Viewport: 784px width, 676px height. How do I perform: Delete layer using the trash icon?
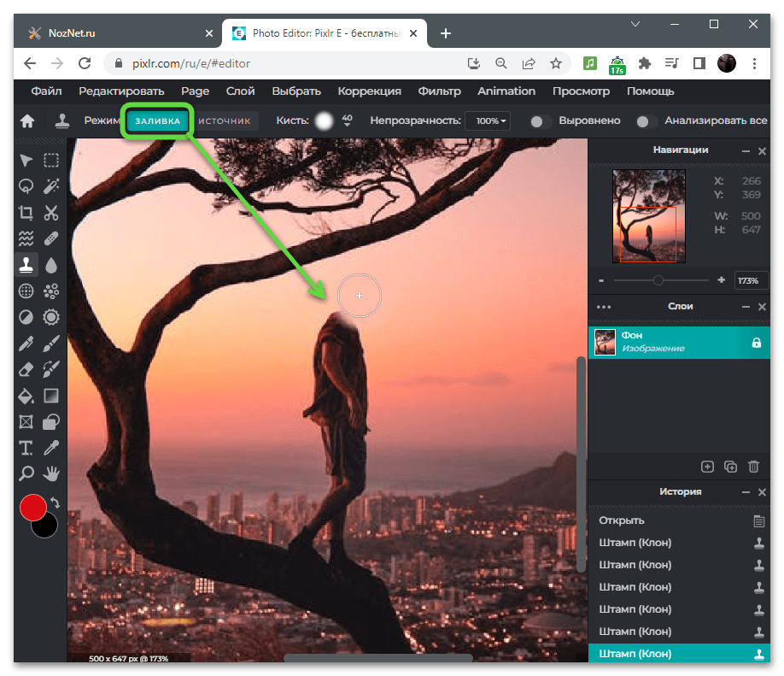click(x=753, y=467)
